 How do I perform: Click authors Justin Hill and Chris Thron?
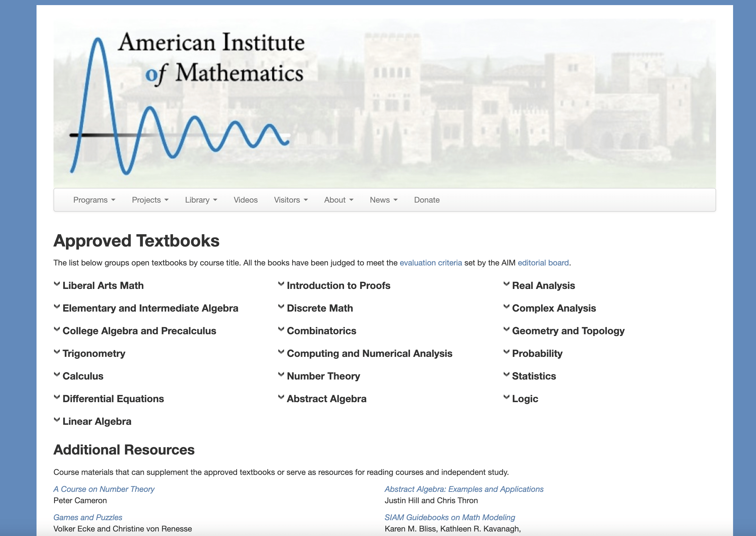pyautogui.click(x=431, y=500)
